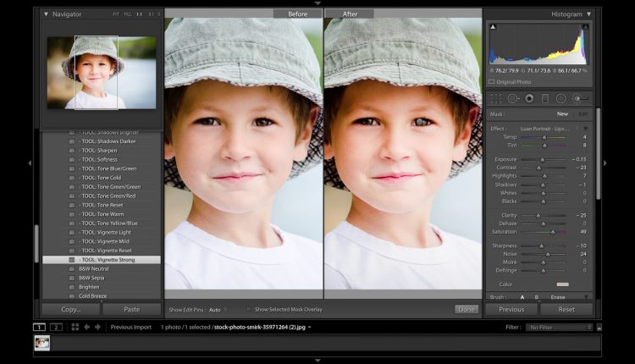
Task: Select the Adjustment Brush tool icon
Action: click(579, 98)
